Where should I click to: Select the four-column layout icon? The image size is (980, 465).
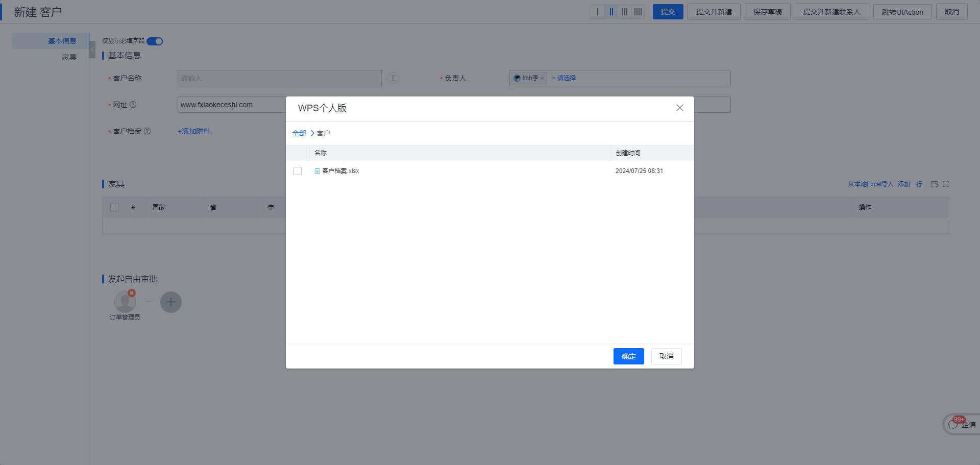(x=638, y=11)
